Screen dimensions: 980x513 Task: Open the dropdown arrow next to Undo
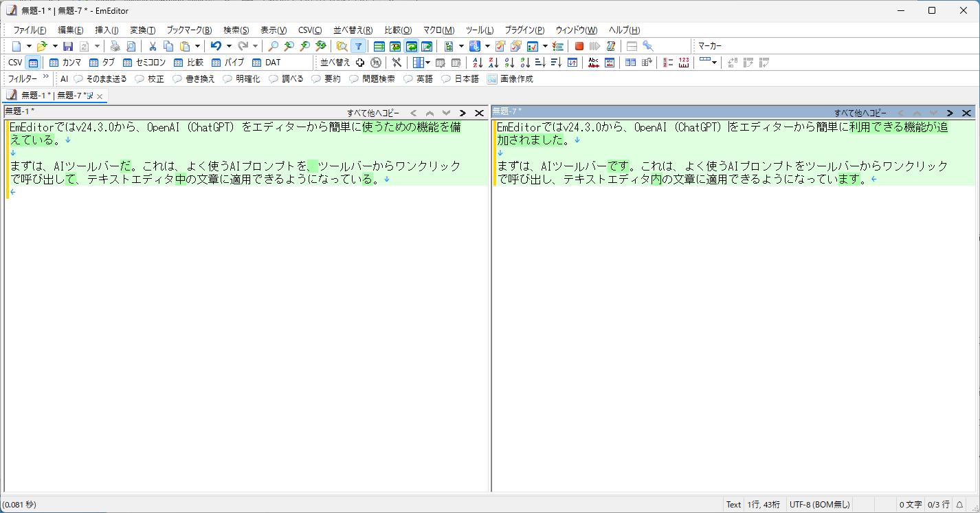point(230,45)
